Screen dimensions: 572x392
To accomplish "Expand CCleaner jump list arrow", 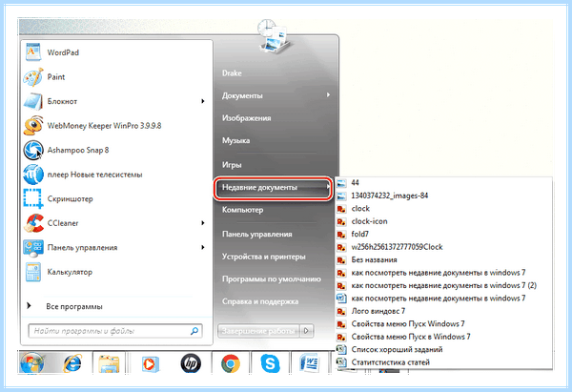I will coord(203,223).
